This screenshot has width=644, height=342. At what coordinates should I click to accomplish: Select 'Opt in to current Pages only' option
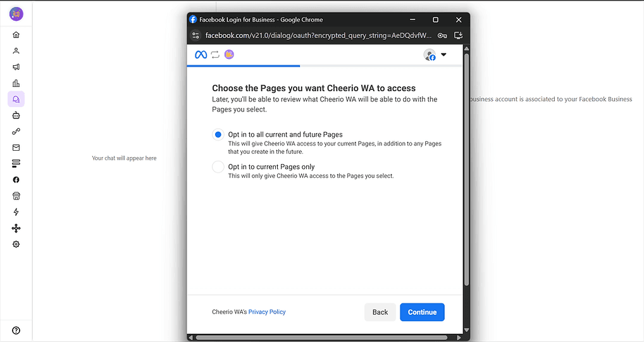coord(218,167)
